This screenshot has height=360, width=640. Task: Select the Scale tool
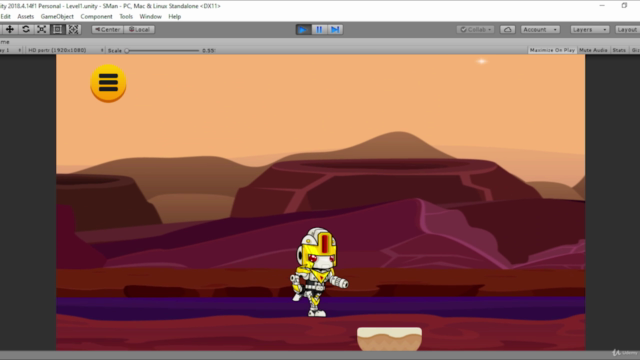42,29
